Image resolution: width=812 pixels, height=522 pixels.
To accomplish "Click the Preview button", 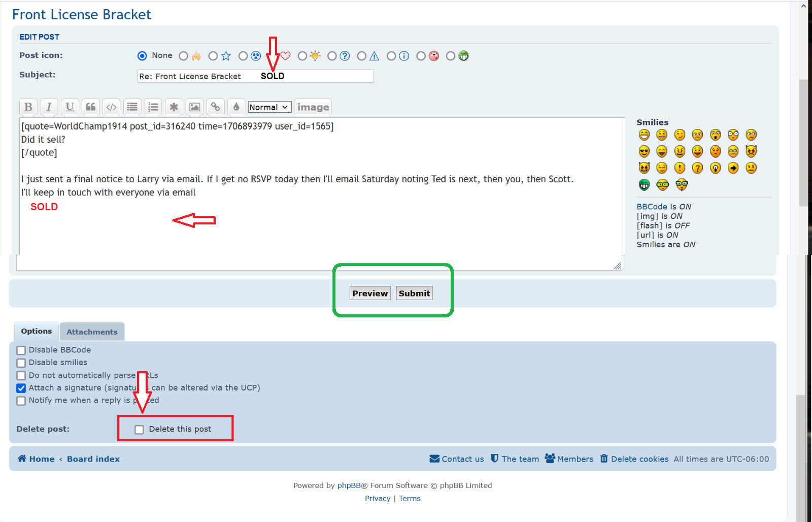I will tap(370, 293).
